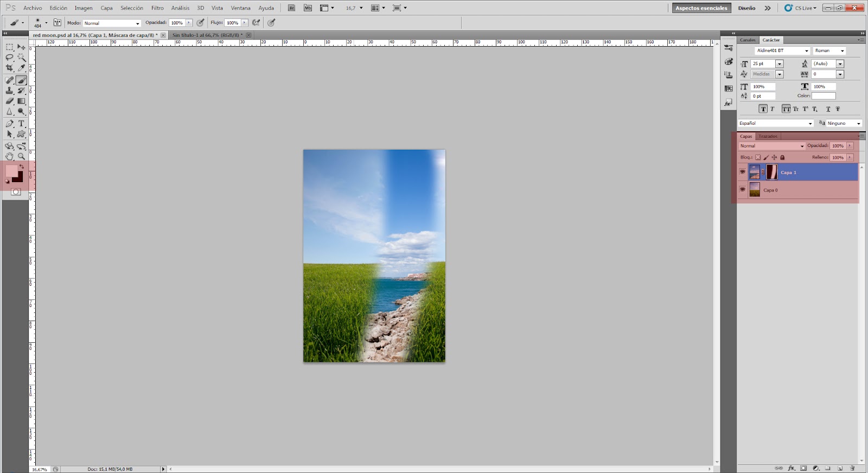Image resolution: width=868 pixels, height=473 pixels.
Task: Select the Eyedropper tool
Action: pos(22,68)
